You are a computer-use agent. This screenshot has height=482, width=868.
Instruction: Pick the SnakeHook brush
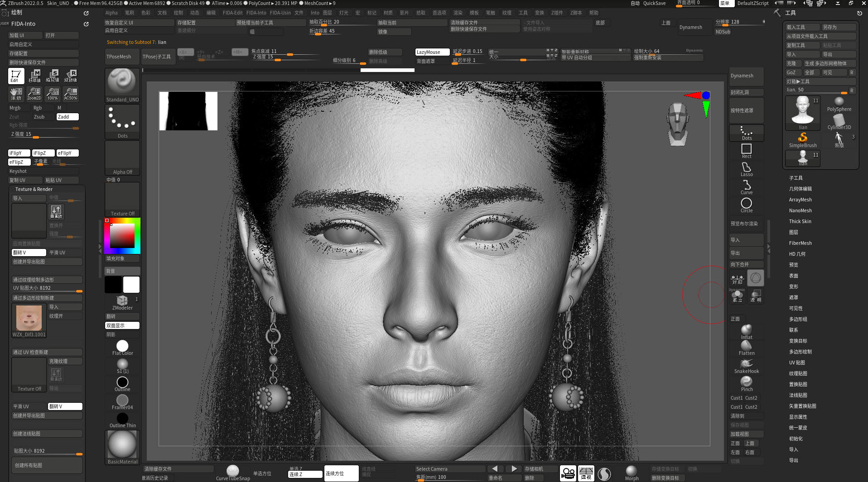point(747,366)
